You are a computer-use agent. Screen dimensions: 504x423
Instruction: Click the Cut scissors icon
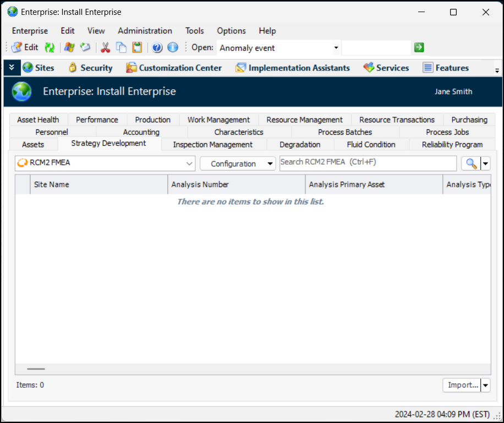tap(105, 48)
